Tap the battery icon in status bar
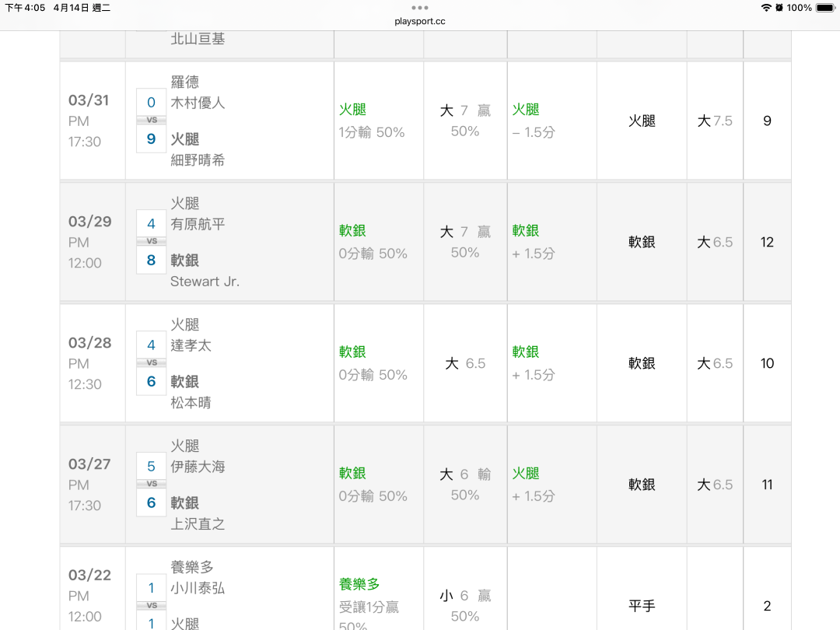840x630 pixels. tap(825, 8)
